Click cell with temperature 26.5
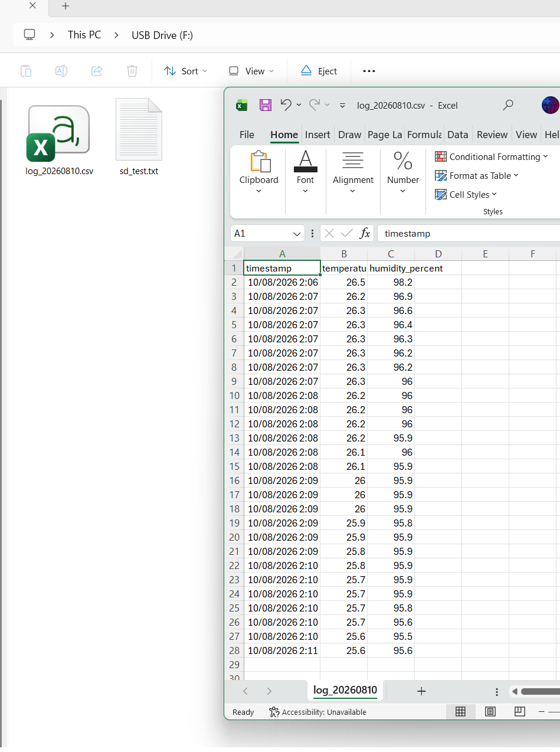Image resolution: width=560 pixels, height=752 pixels. 344,282
